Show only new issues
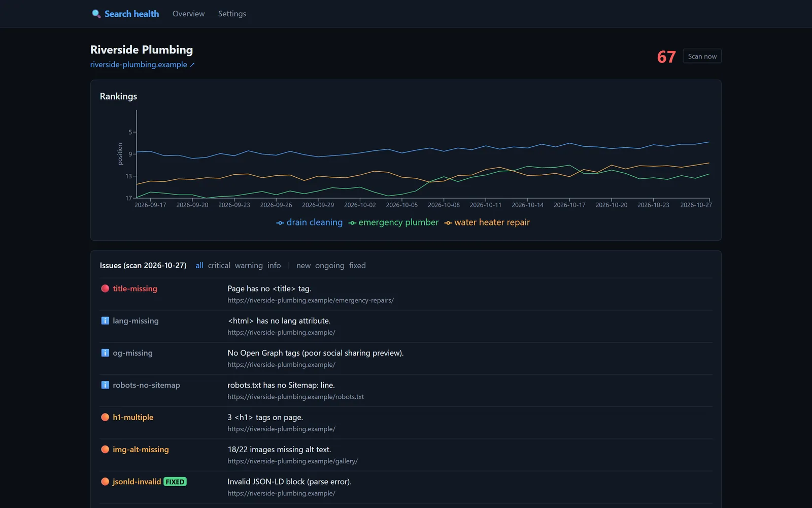This screenshot has height=508, width=812. [303, 266]
